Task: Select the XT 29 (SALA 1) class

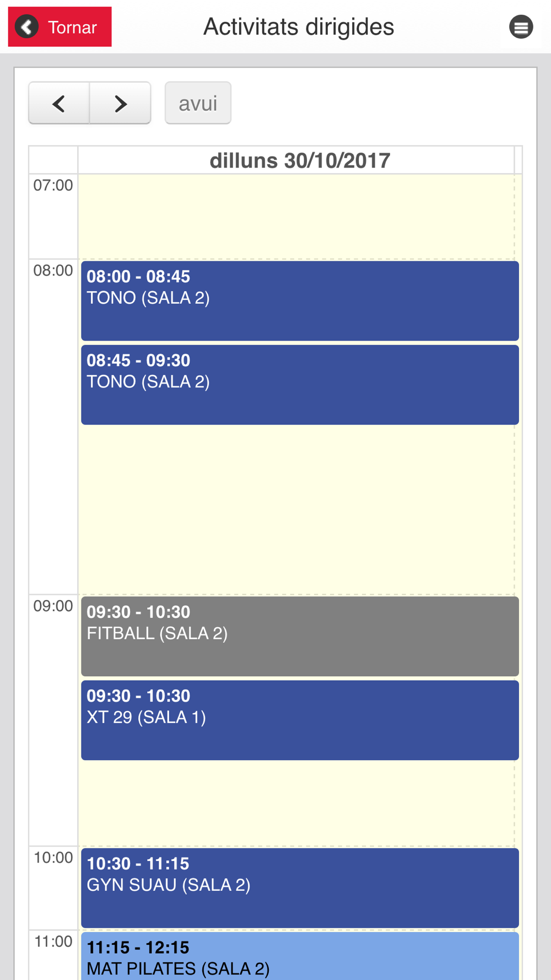Action: pyautogui.click(x=300, y=720)
